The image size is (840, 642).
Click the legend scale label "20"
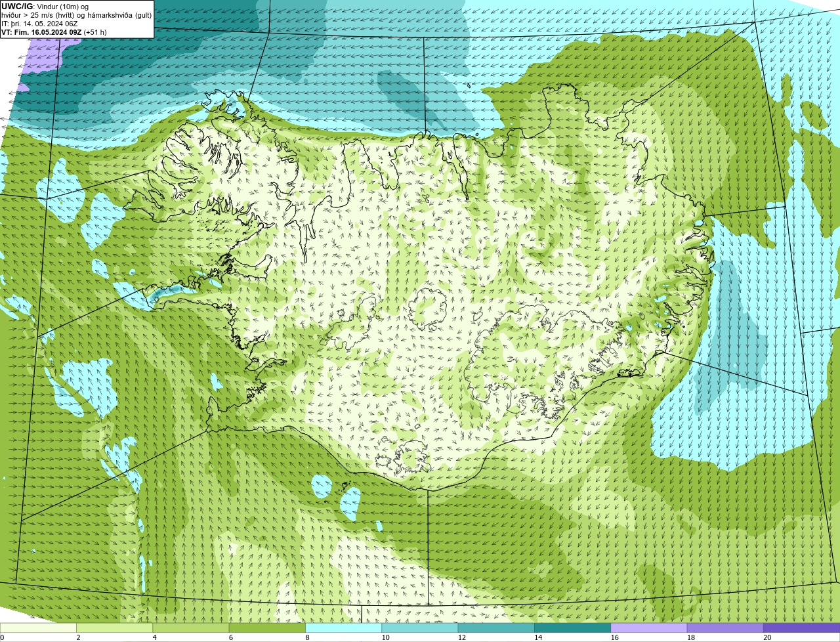click(767, 637)
